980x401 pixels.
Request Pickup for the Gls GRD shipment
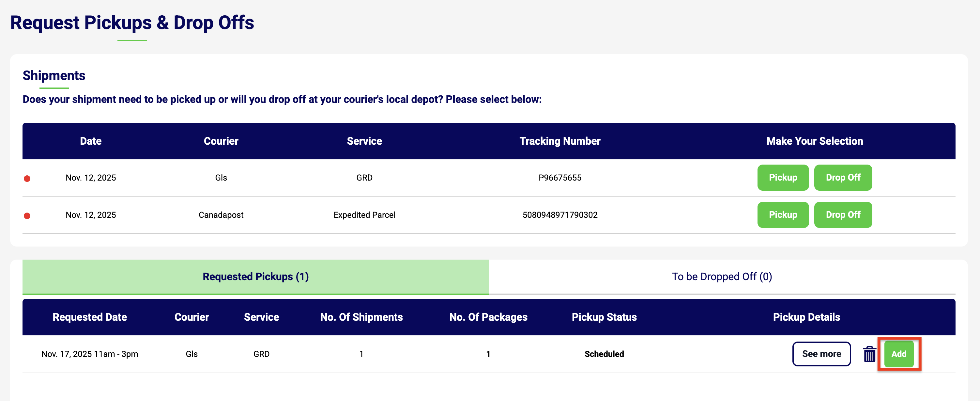pos(783,177)
